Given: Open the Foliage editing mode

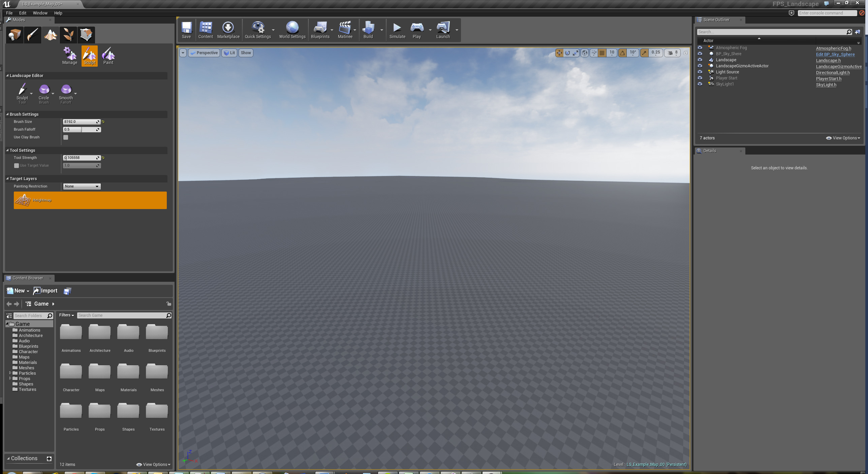Looking at the screenshot, I should pos(68,35).
